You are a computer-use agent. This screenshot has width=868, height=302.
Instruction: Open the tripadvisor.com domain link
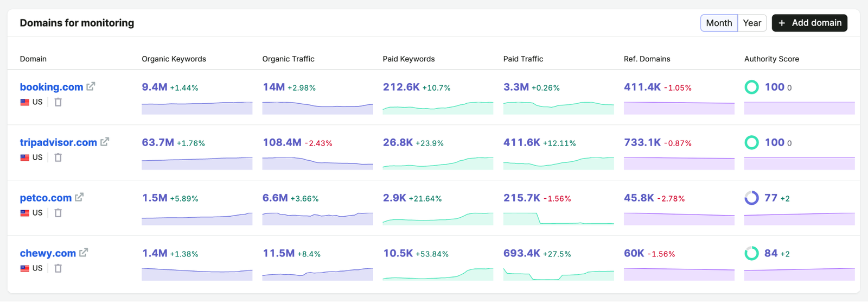click(59, 142)
